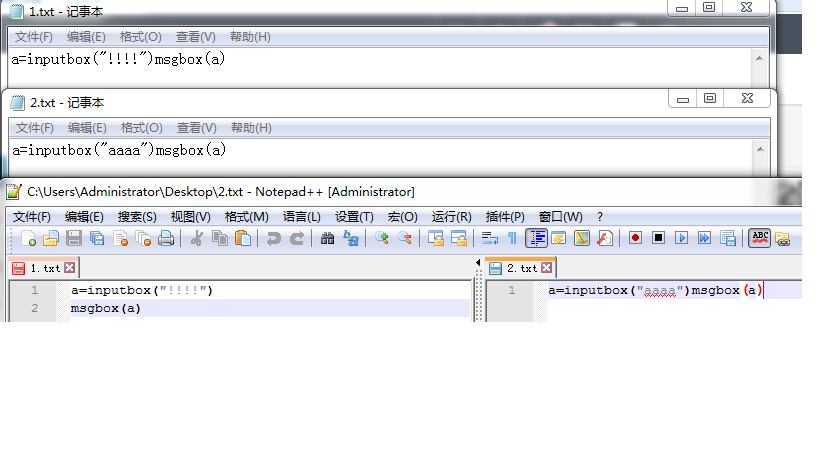This screenshot has height=460, width=819.
Task: Close the 2.txt tab
Action: tap(546, 268)
